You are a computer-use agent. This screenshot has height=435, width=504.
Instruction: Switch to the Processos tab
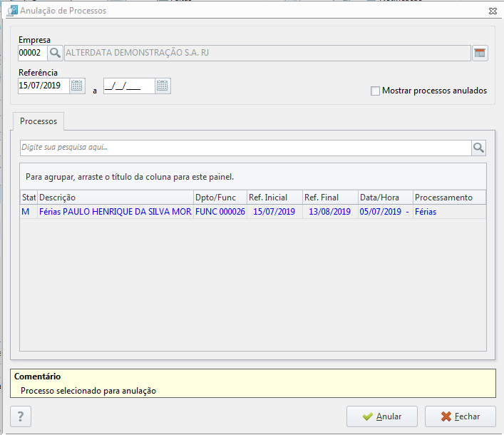(x=38, y=121)
